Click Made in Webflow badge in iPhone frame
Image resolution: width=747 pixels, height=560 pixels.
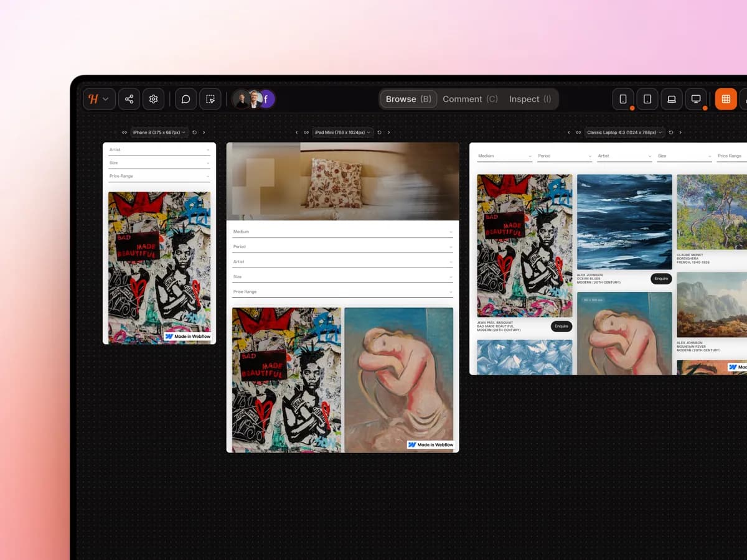(188, 337)
